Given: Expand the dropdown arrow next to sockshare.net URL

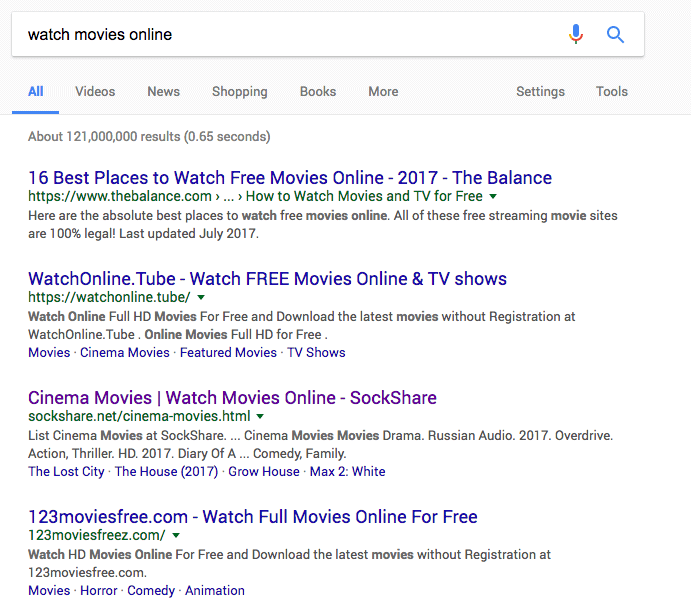Looking at the screenshot, I should [260, 417].
